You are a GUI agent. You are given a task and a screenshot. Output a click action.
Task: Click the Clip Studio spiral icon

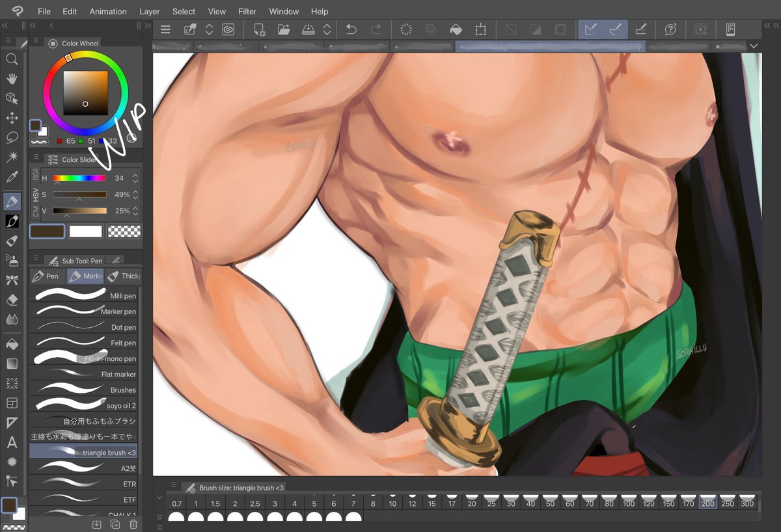(x=228, y=29)
